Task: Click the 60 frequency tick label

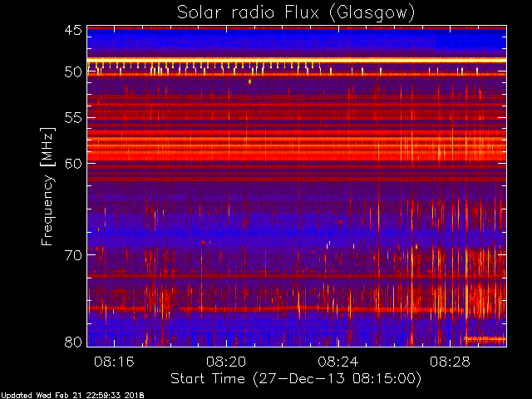Action: 73,164
